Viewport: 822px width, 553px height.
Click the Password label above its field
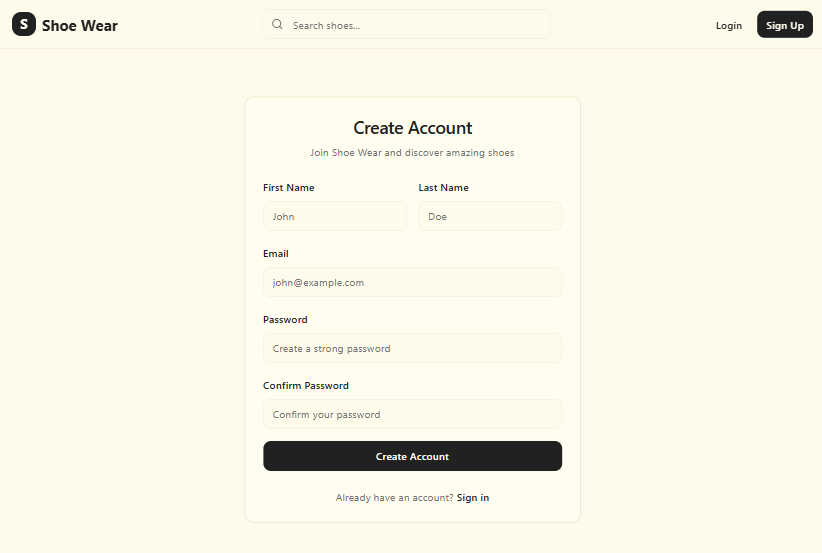point(285,320)
